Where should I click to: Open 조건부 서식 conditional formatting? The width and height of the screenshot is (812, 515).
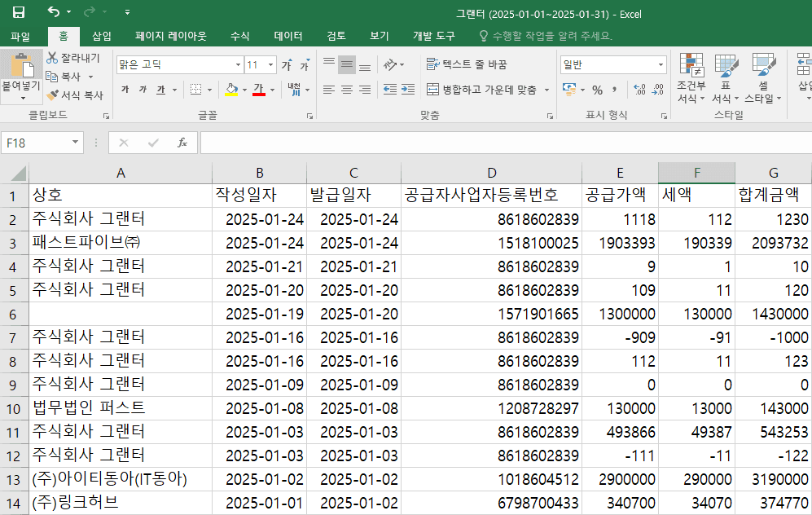click(x=691, y=77)
